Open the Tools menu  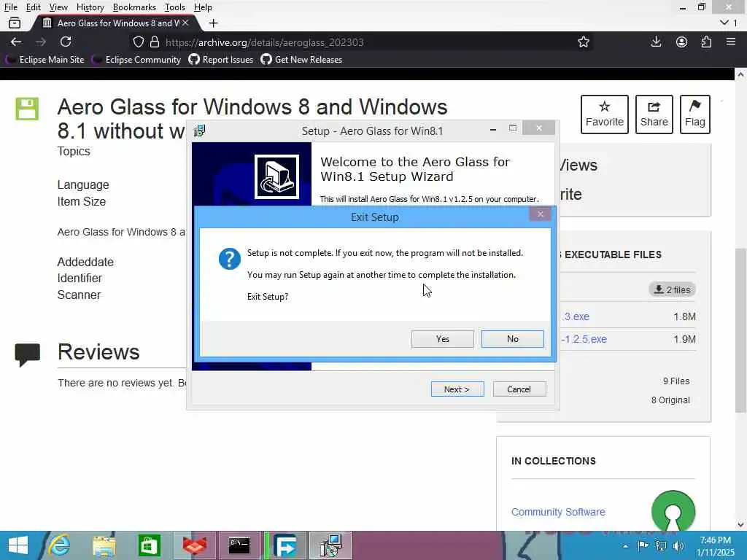[x=174, y=7]
